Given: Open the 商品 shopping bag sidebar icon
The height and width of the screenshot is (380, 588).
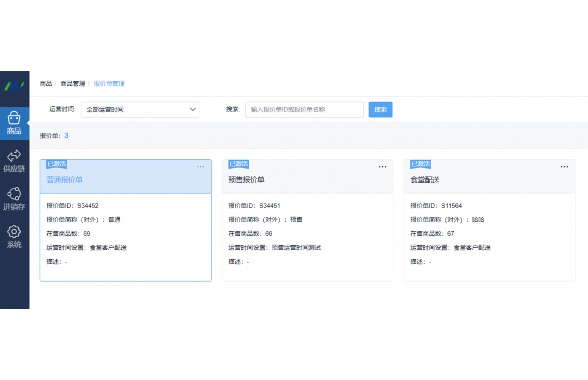Looking at the screenshot, I should click(x=14, y=118).
